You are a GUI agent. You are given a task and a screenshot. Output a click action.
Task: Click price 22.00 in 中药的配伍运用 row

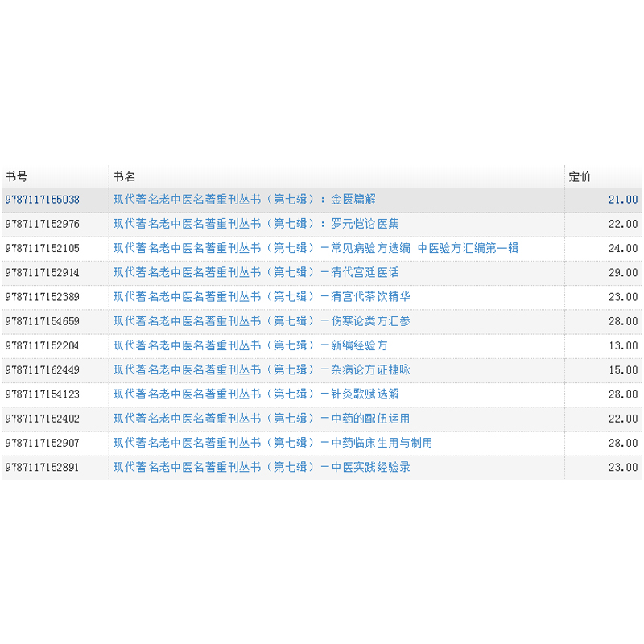pos(623,419)
